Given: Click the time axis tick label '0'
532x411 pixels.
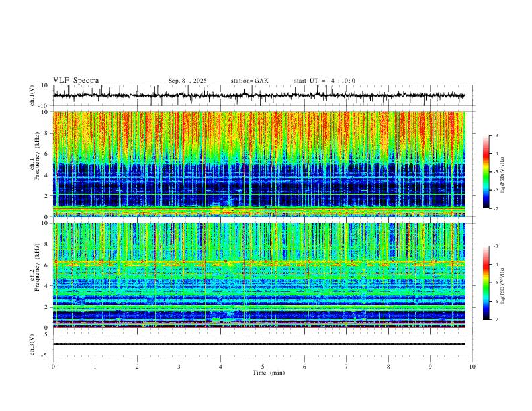Looking at the screenshot, I should [53, 367].
